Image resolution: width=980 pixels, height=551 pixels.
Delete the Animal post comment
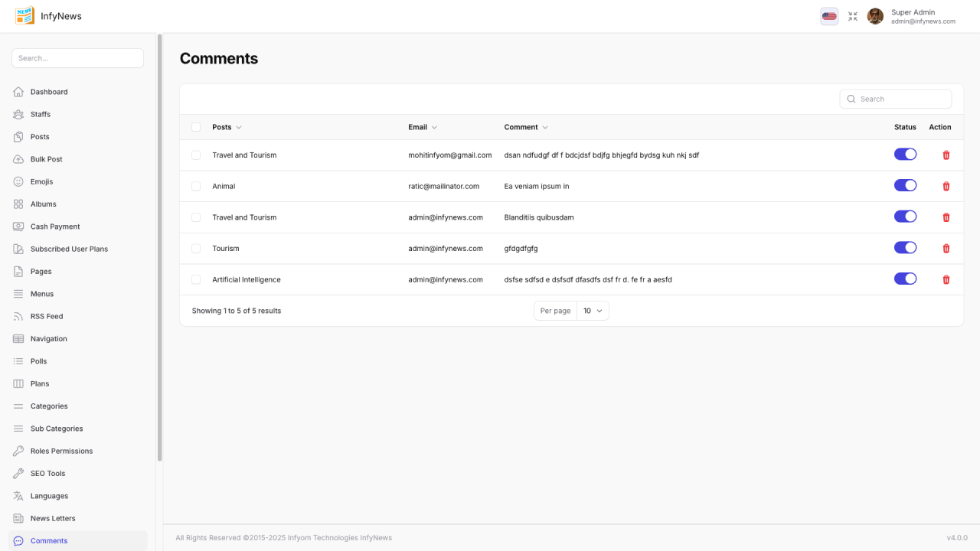pyautogui.click(x=946, y=186)
